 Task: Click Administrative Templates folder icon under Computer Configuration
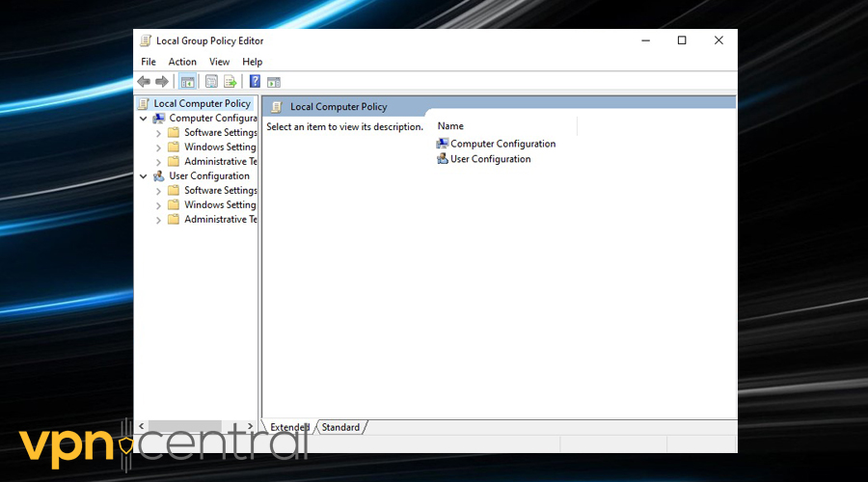174,161
